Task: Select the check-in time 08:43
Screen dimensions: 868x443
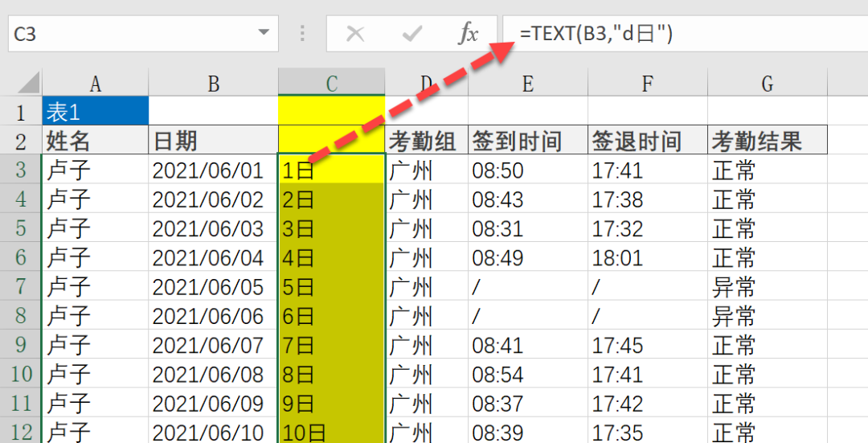Action: pos(528,199)
